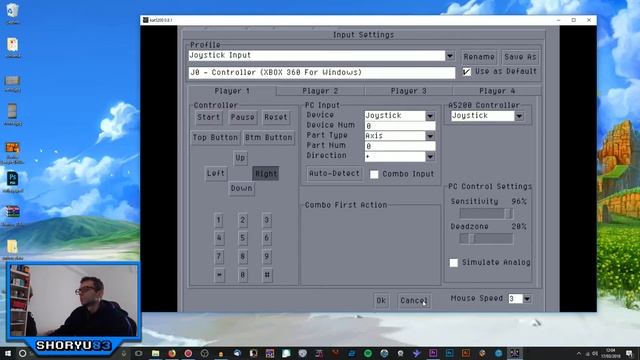Select keypad hash (#) button
The height and width of the screenshot is (360, 640).
pos(267,275)
